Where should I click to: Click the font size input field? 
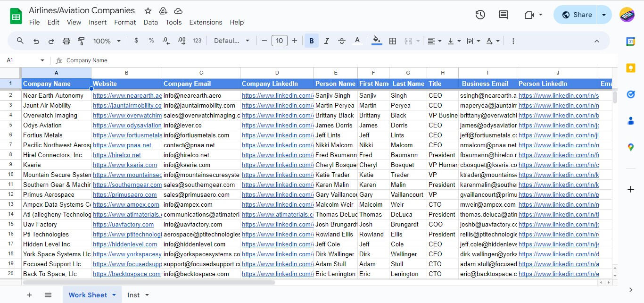pos(279,41)
